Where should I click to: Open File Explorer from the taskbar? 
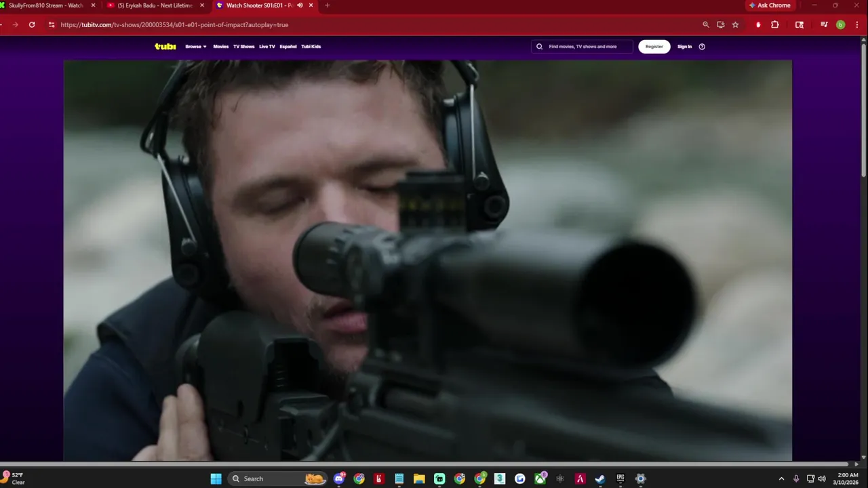point(419,479)
